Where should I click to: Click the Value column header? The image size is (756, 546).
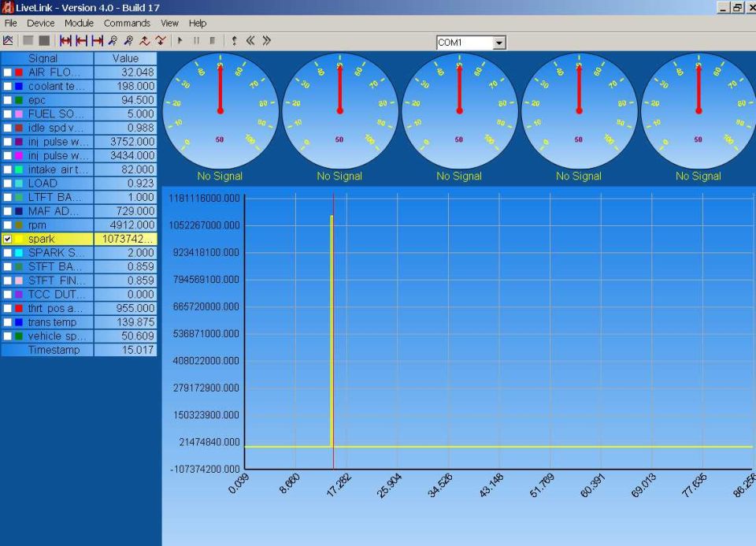pyautogui.click(x=125, y=58)
